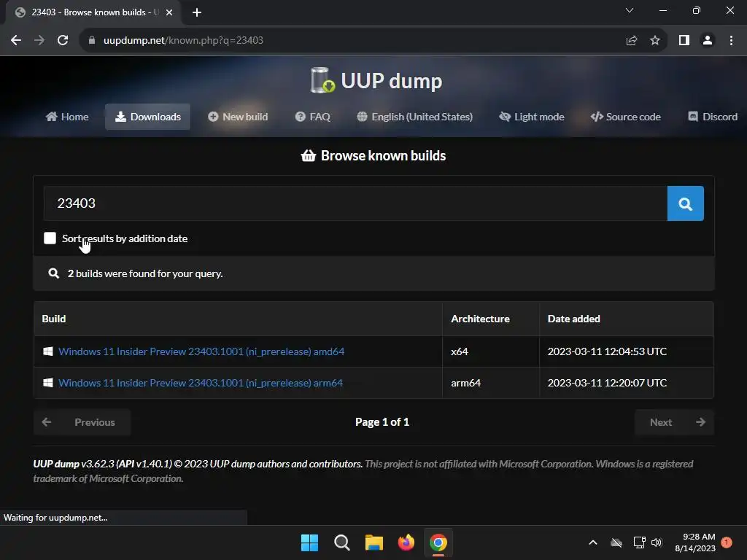Open the browser side panel icon
This screenshot has height=560, width=747.
pos(684,40)
